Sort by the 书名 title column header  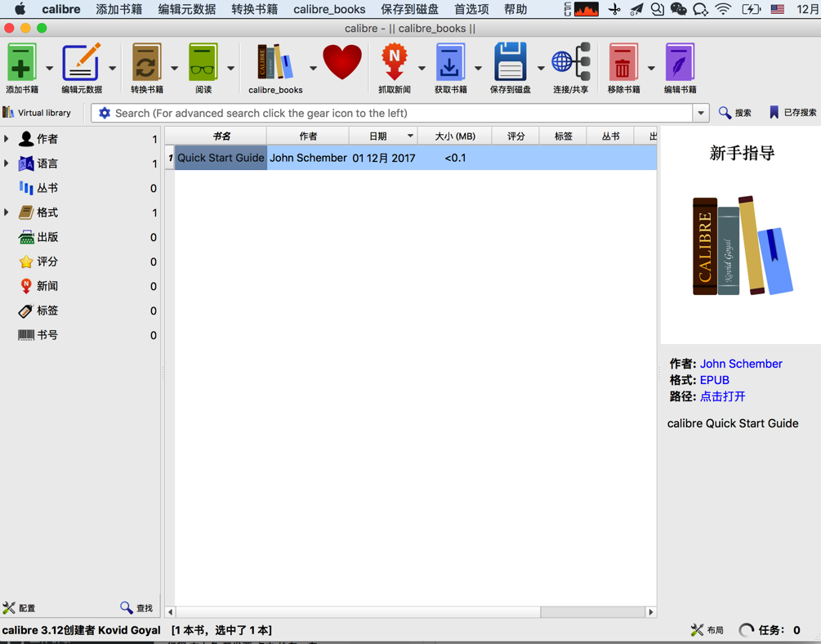[221, 136]
